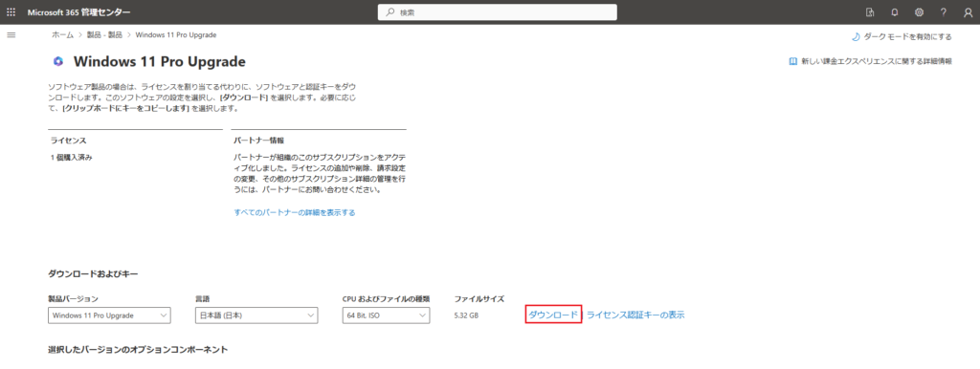The width and height of the screenshot is (980, 369).
Task: Focus the 検索 search field
Action: point(498,11)
